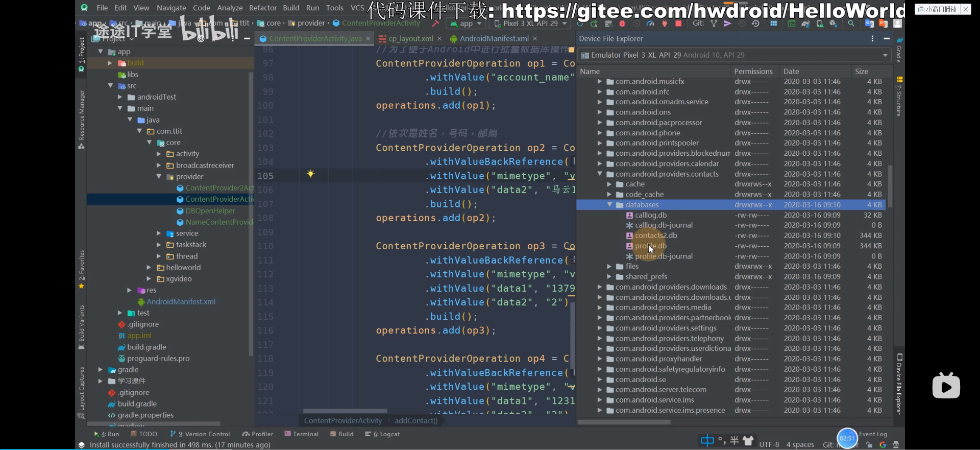Click the Git update project branch icon
This screenshot has width=980, height=450.
click(714, 23)
